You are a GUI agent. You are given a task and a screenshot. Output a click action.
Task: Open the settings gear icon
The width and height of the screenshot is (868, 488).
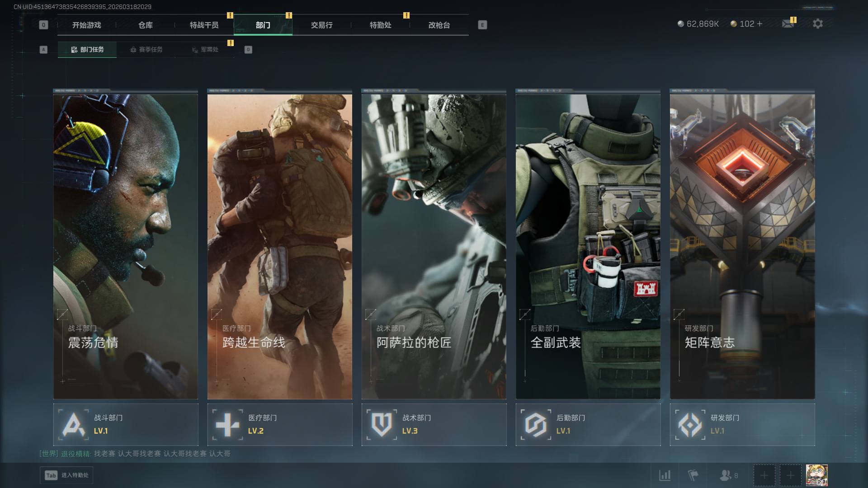(817, 23)
